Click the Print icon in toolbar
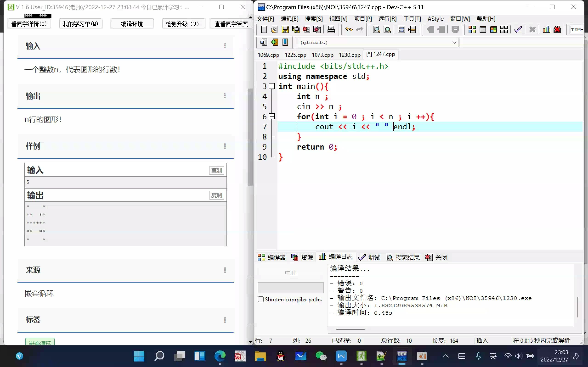The image size is (588, 367). (331, 30)
